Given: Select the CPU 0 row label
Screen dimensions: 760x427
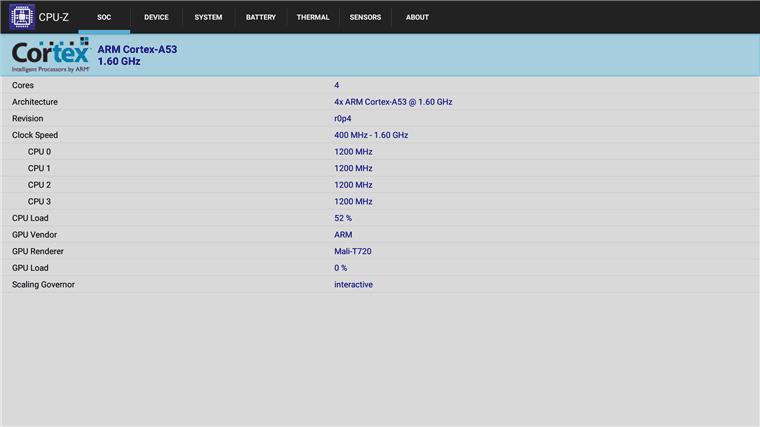Looking at the screenshot, I should tap(39, 152).
